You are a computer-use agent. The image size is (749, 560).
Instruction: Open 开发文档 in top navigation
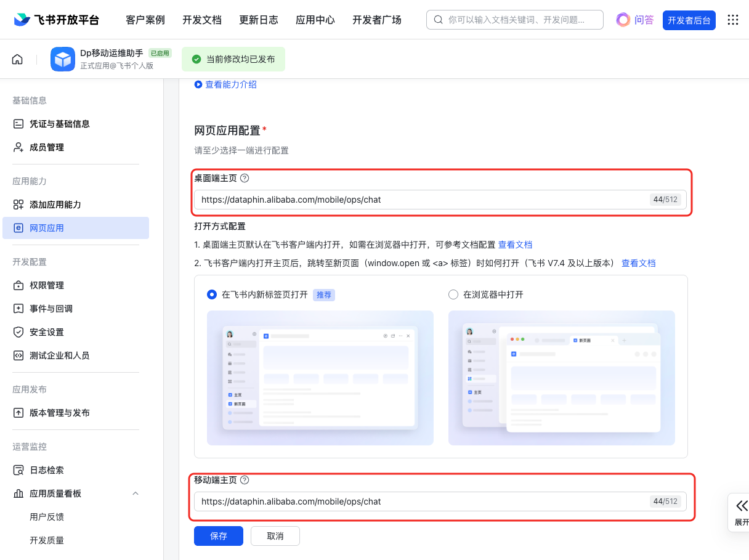(202, 20)
